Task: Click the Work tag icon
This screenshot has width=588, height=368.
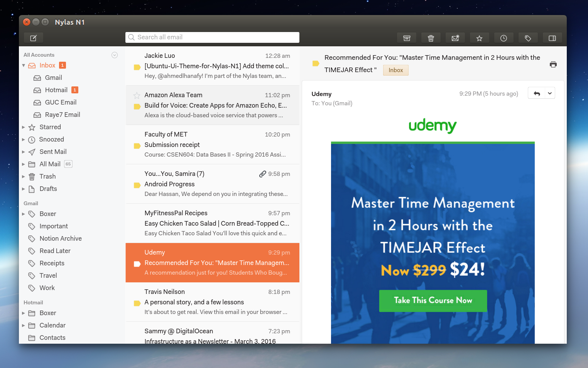Action: [32, 288]
